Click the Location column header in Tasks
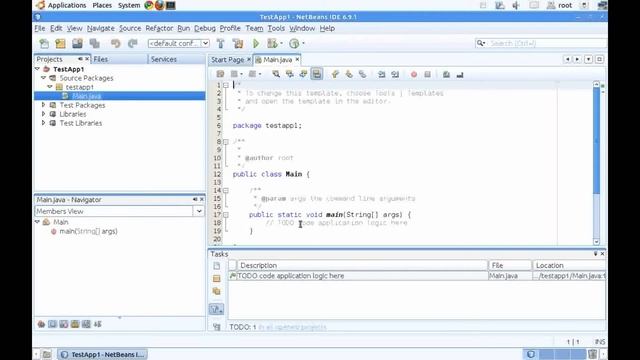This screenshot has height=360, width=640. [569, 265]
